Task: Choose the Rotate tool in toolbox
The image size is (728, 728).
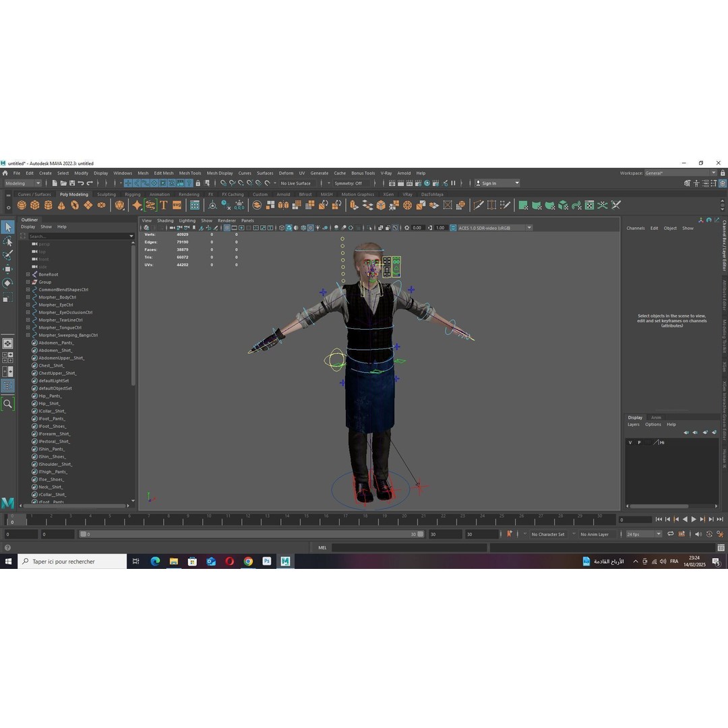Action: [x=8, y=282]
